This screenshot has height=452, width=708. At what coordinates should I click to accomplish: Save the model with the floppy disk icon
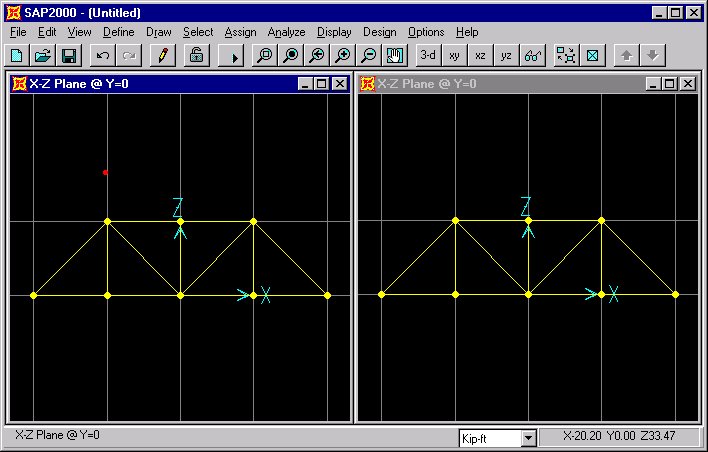[x=69, y=56]
